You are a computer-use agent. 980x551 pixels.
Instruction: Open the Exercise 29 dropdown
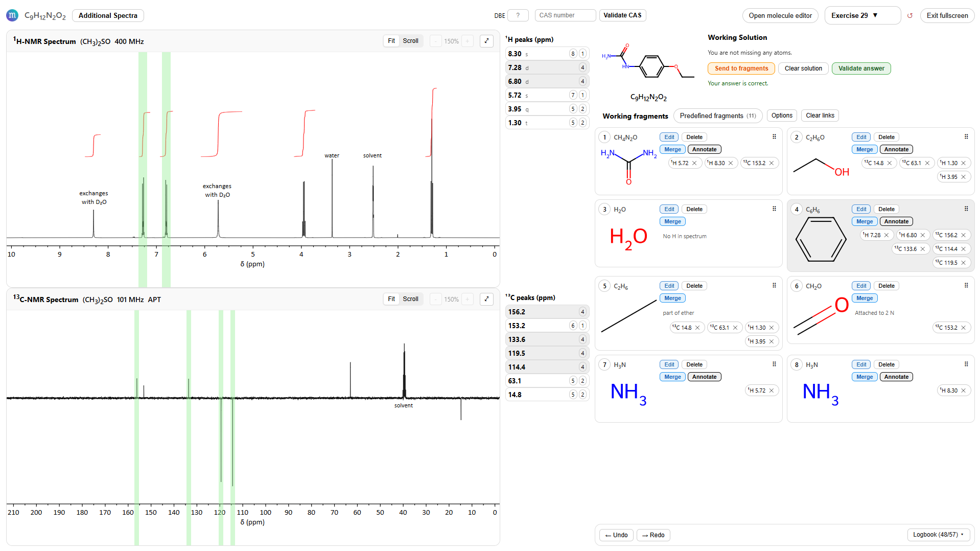862,15
